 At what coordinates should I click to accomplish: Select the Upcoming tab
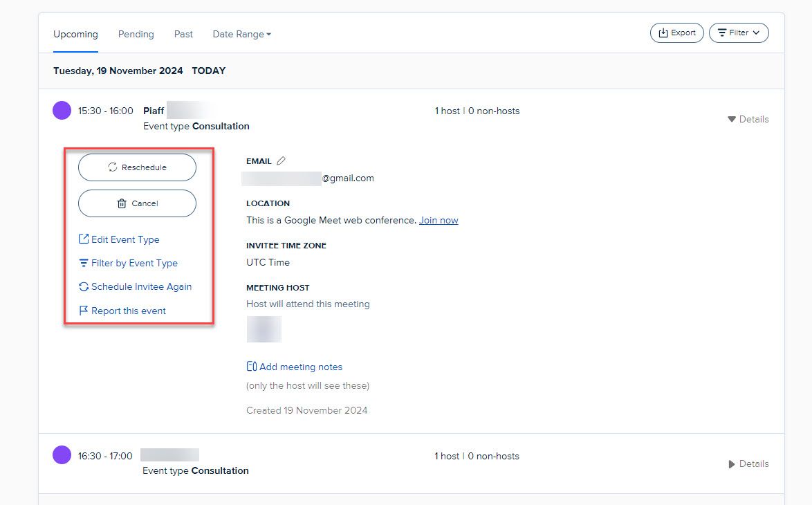click(75, 34)
